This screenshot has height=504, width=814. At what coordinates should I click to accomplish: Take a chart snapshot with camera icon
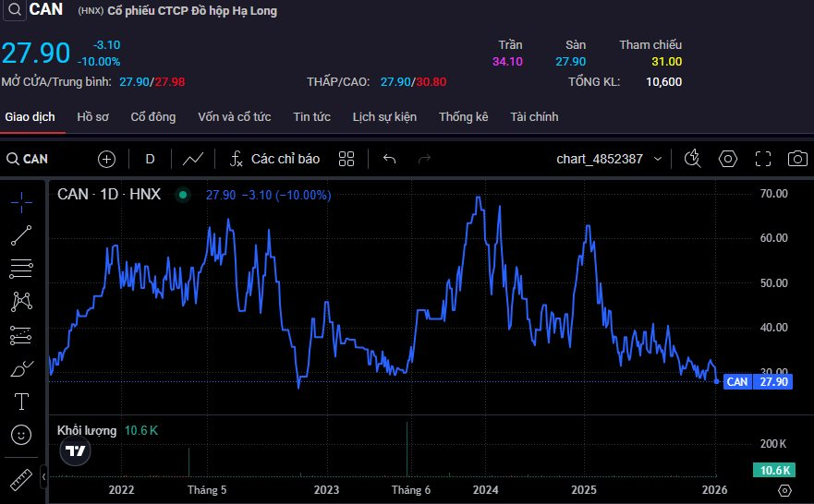click(x=796, y=159)
